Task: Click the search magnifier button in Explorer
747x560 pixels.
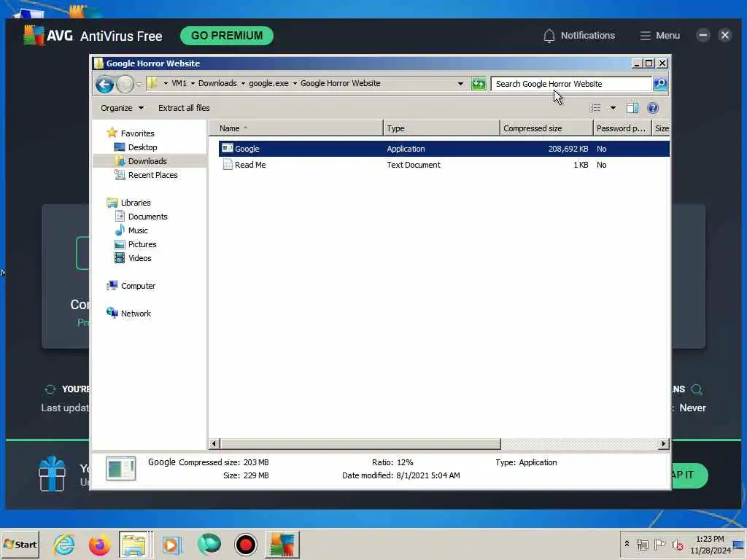Action: pyautogui.click(x=659, y=84)
